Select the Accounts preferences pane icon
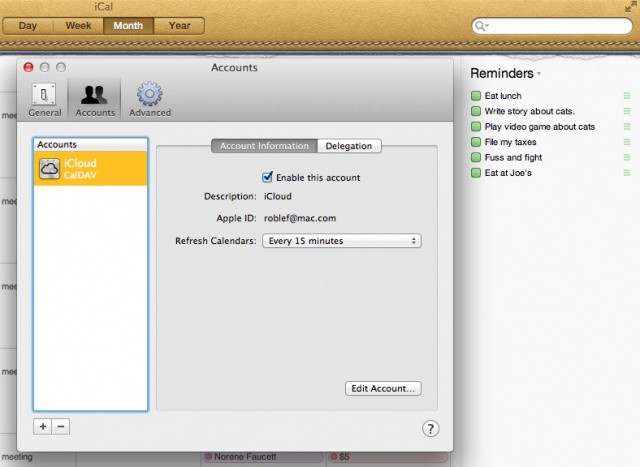This screenshot has width=640, height=467. pyautogui.click(x=95, y=100)
